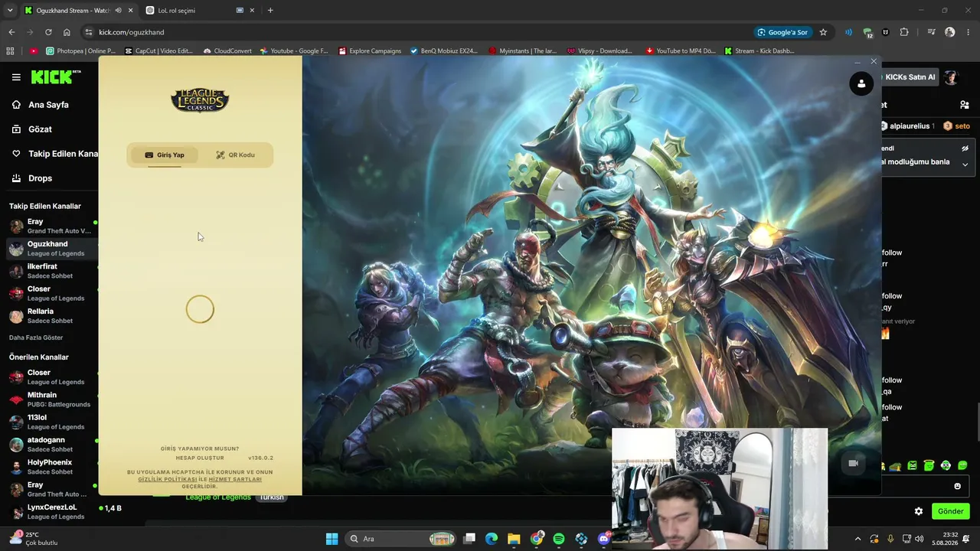Open the profile icon on League window

[861, 83]
